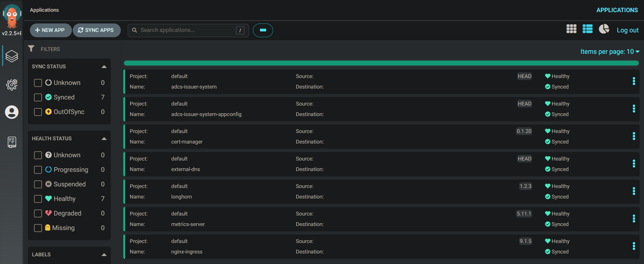Focus the Search applications field
The image size is (644, 264).
tap(187, 30)
